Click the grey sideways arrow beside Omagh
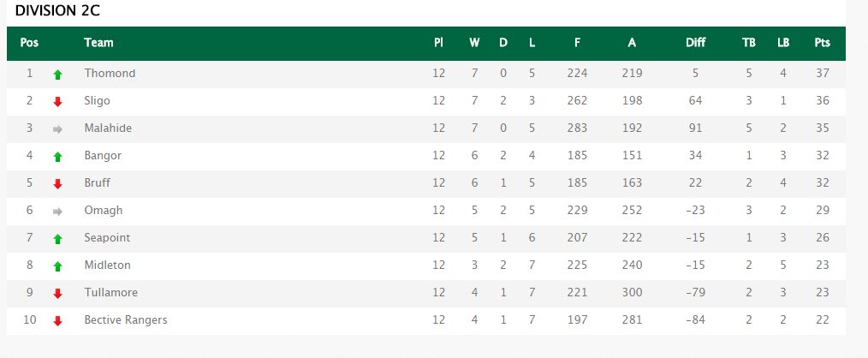Image resolution: width=868 pixels, height=358 pixels. point(58,212)
